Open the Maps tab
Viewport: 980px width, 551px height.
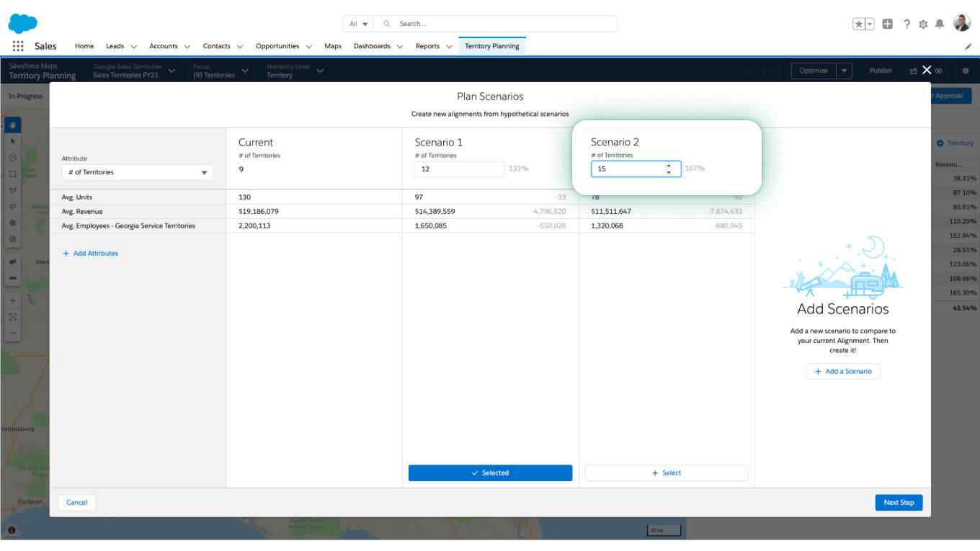(333, 46)
